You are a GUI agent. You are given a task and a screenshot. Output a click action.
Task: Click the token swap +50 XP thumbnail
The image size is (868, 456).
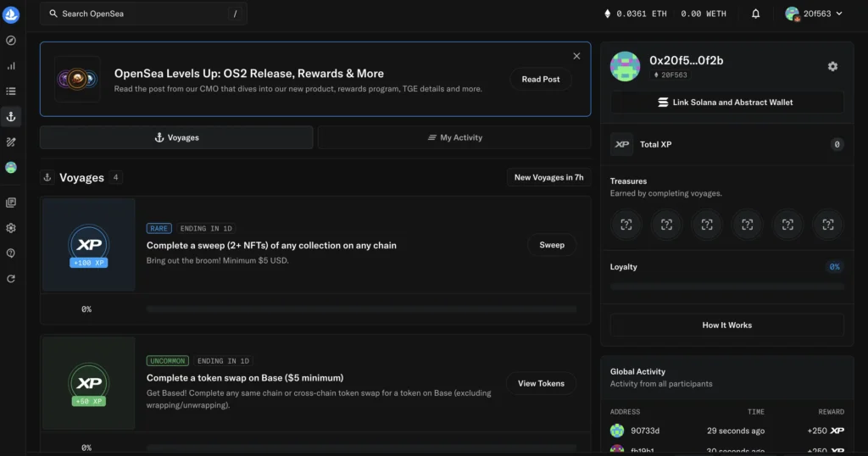tap(88, 383)
